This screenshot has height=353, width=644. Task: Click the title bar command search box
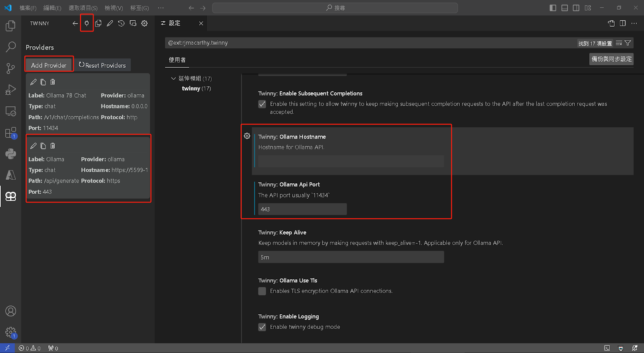pyautogui.click(x=335, y=8)
